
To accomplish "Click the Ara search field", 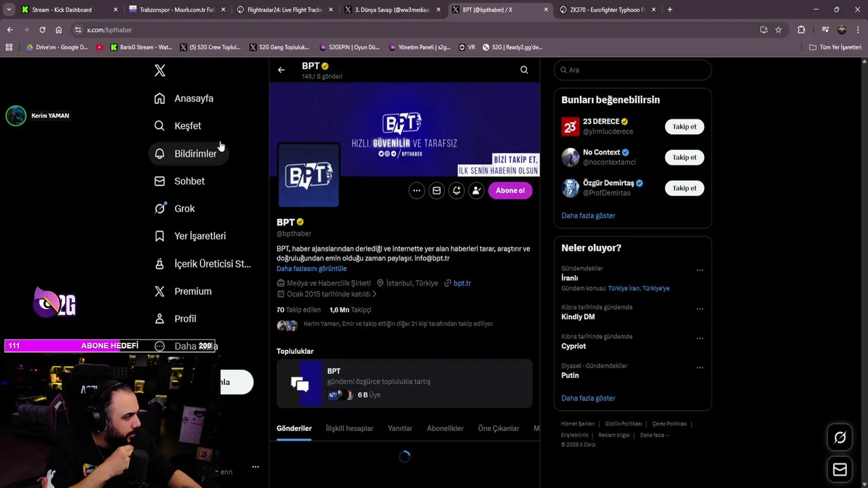I will 633,70.
